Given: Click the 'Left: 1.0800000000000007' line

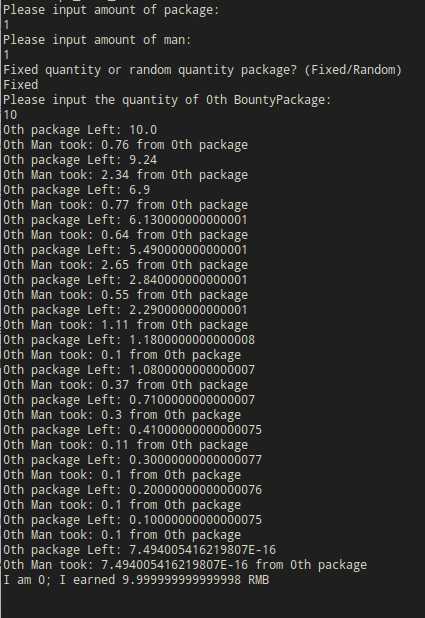Looking at the screenshot, I should pyautogui.click(x=129, y=369).
